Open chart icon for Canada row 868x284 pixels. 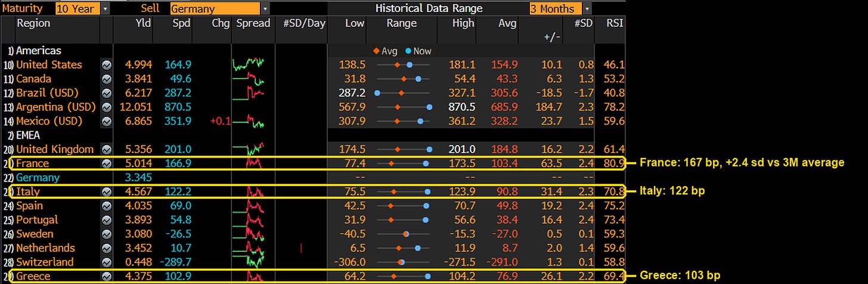point(106,79)
